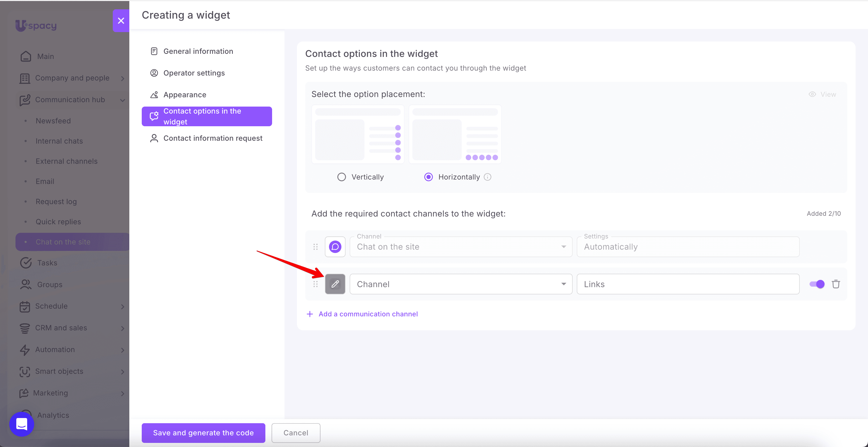Click the pencil edit icon for the channel
The width and height of the screenshot is (868, 447).
coord(335,284)
